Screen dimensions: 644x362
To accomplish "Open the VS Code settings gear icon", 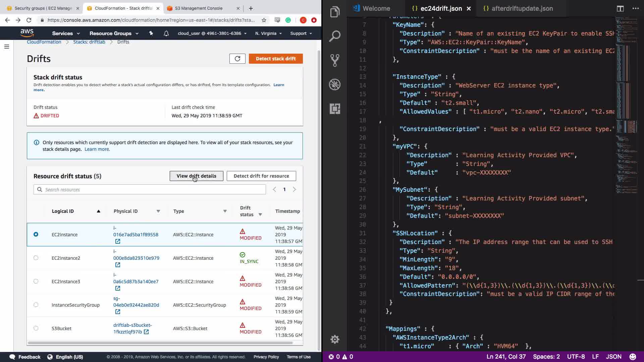I will coord(334,339).
